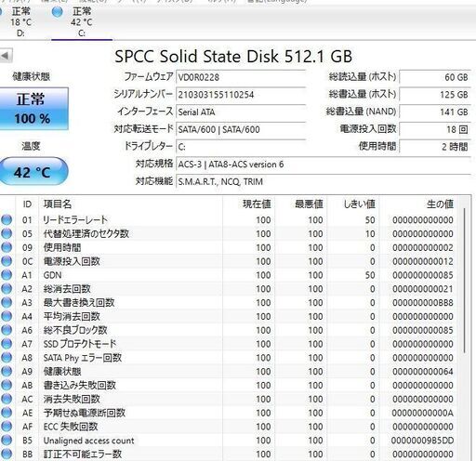Click the status orb of row A7
476x461 pixels.
(7, 344)
